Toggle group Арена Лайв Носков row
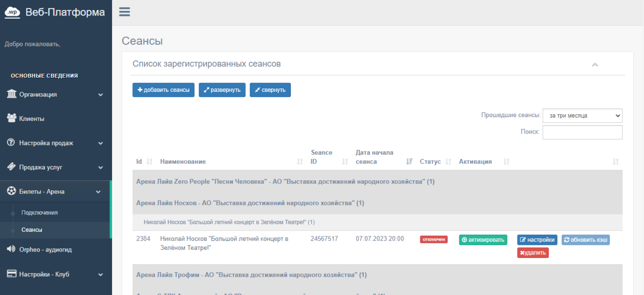 point(377,203)
